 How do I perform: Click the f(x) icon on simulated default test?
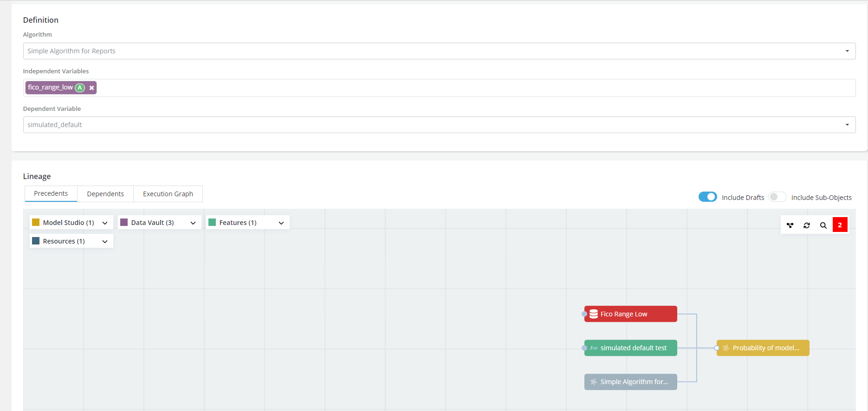(594, 348)
